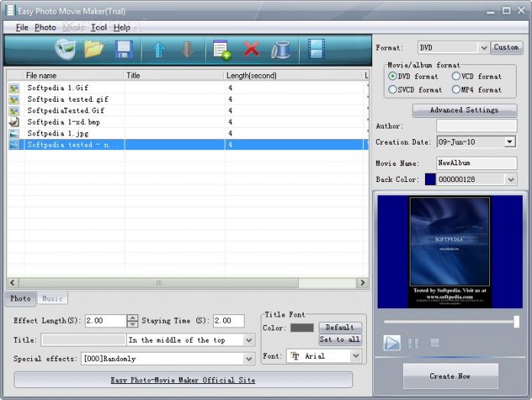Stop the preview playback
Image resolution: width=532 pixels, height=400 pixels.
click(435, 343)
